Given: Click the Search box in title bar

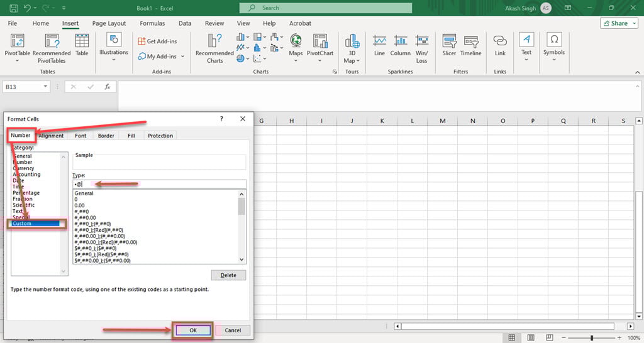Looking at the screenshot, I should point(326,8).
